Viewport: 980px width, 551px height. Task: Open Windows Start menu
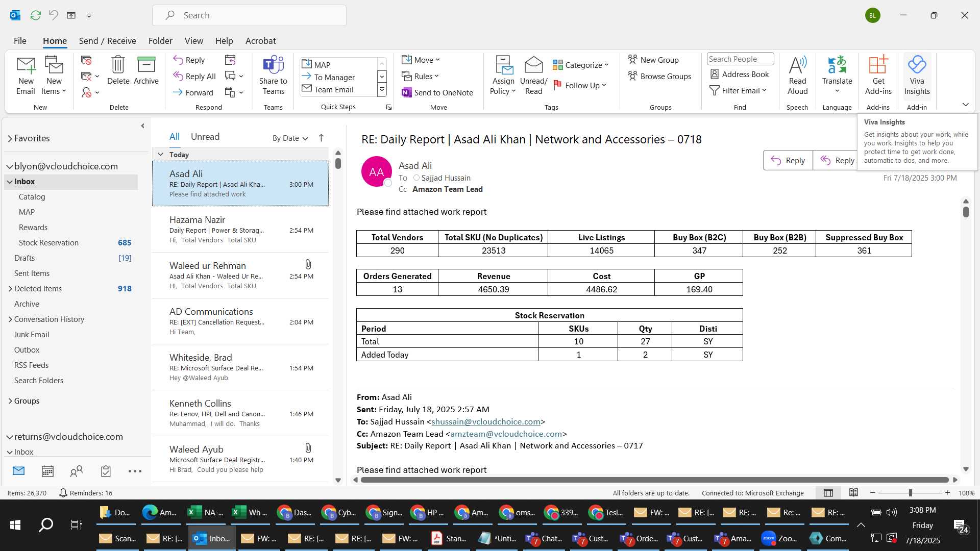(x=15, y=524)
